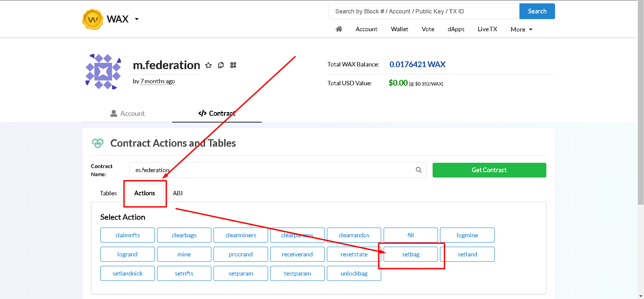This screenshot has width=644, height=299.
Task: Click the $0.00 USD value
Action: click(398, 83)
